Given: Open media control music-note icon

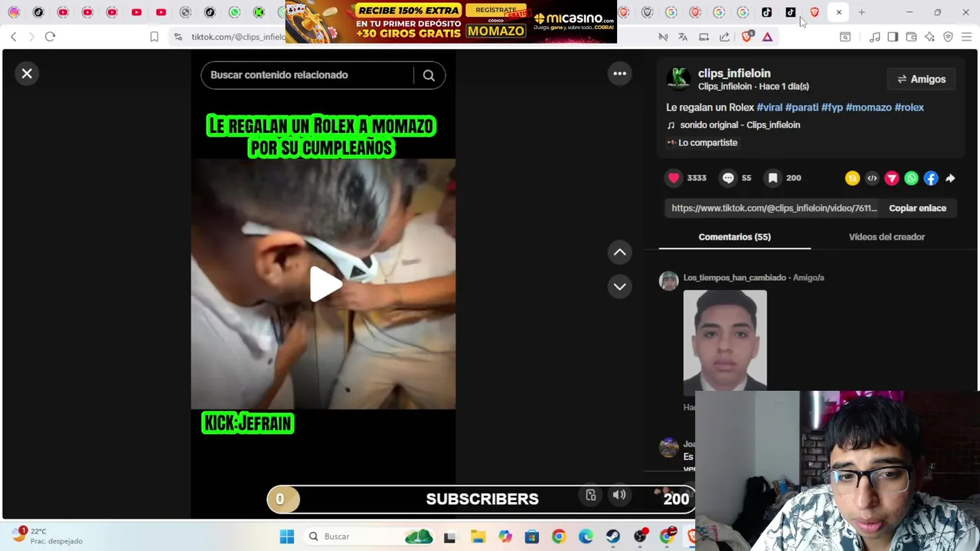Looking at the screenshot, I should [x=874, y=37].
